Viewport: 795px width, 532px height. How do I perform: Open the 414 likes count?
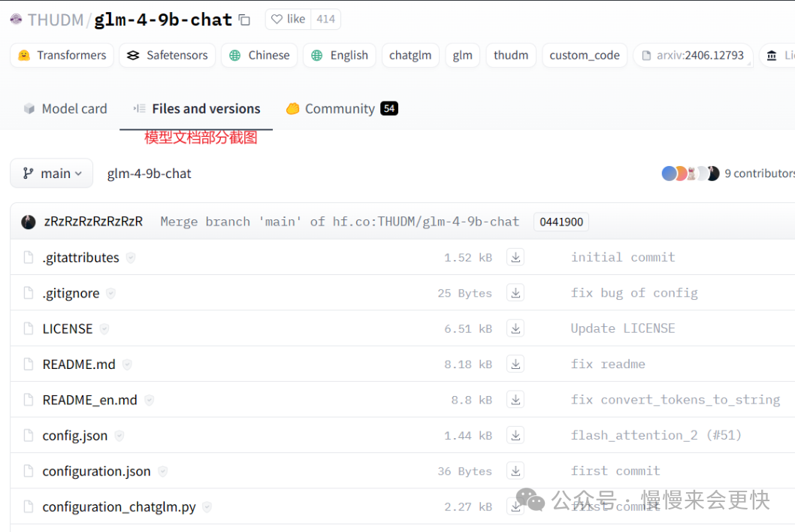click(325, 20)
